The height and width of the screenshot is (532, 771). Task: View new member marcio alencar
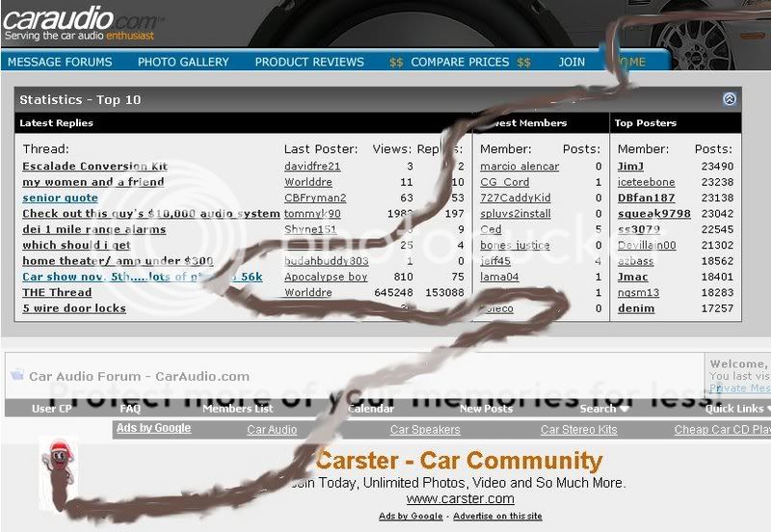(x=519, y=166)
